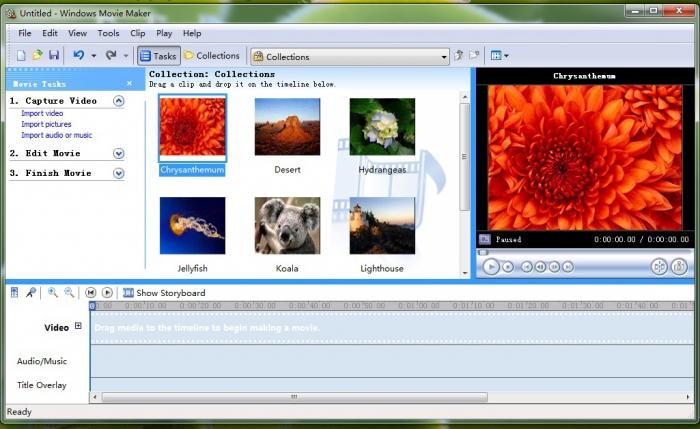Close the Movie Tasks pane
Image resolution: width=700 pixels, height=429 pixels.
[129, 83]
